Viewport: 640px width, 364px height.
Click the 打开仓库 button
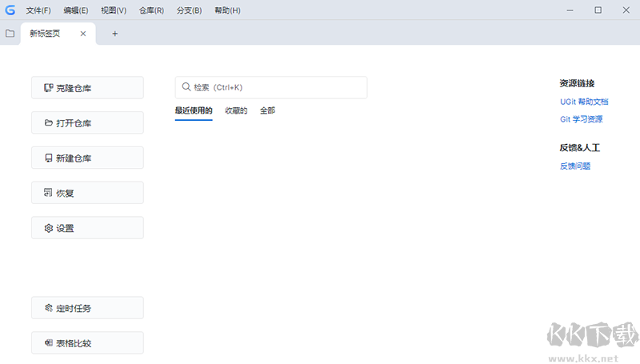click(87, 123)
